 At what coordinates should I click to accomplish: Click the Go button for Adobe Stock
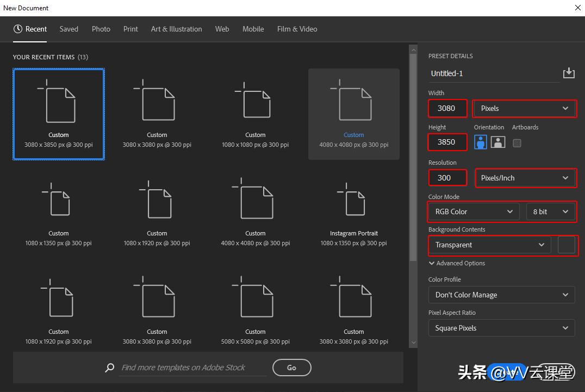click(x=291, y=368)
